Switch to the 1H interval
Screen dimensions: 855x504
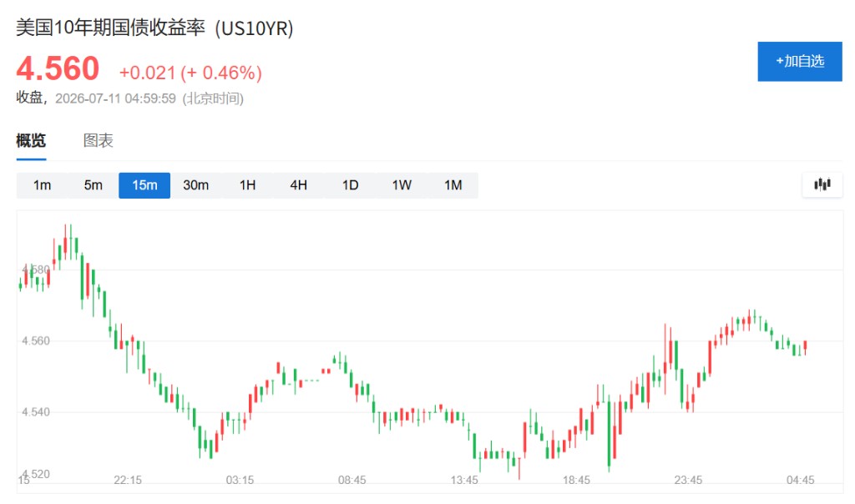click(x=247, y=185)
